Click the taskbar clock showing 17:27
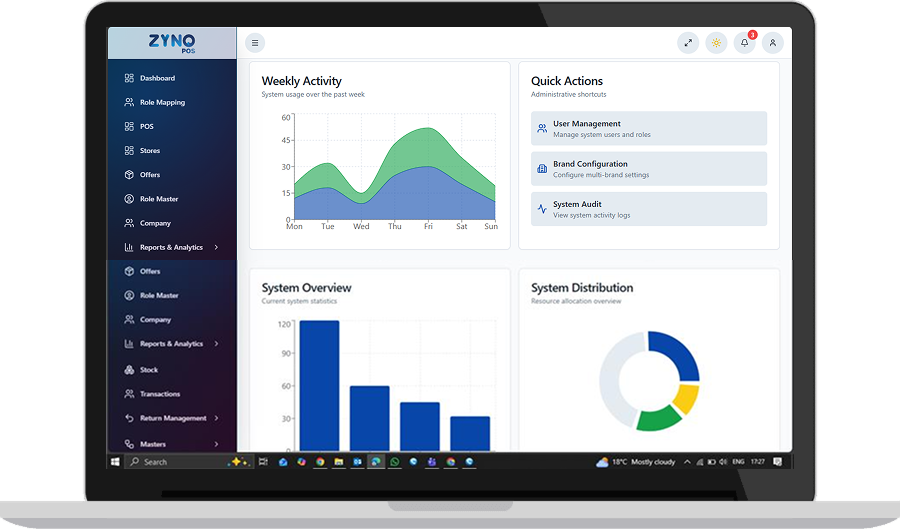This screenshot has width=900, height=529. tap(758, 462)
